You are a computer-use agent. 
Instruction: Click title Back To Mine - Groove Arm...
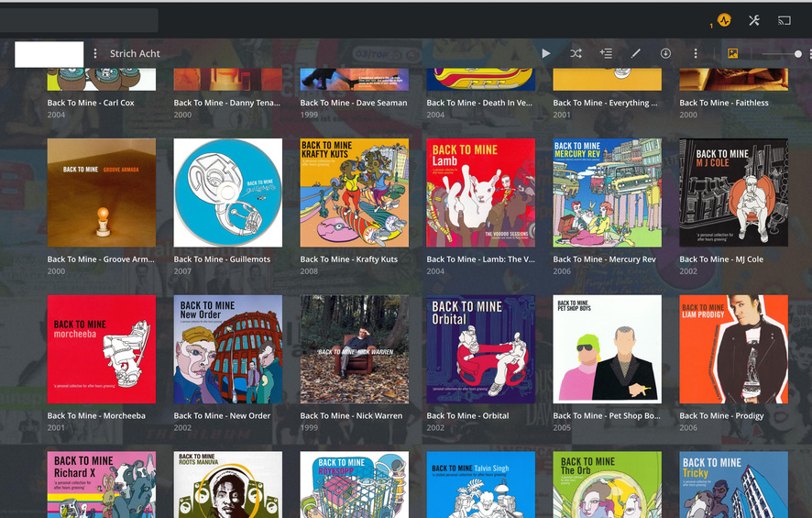point(101,259)
